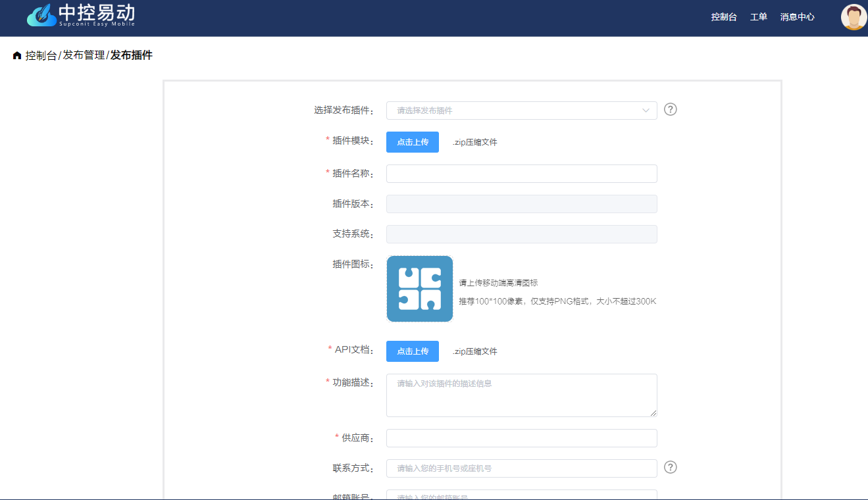This screenshot has height=500, width=868.
Task: Go to 发布管理 in breadcrumb
Action: tap(84, 56)
